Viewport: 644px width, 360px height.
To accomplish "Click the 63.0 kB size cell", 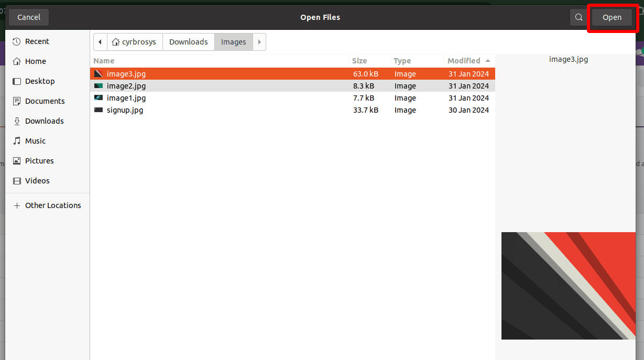I will point(366,74).
